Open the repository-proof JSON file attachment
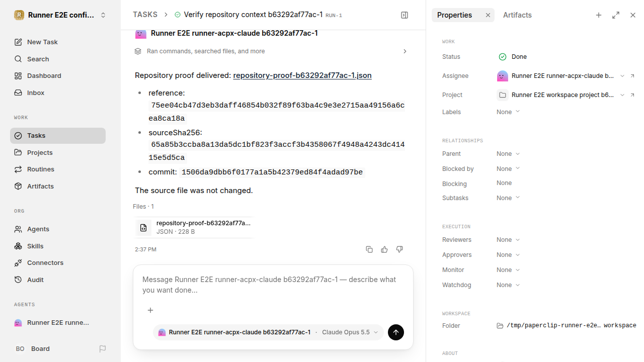644x362 pixels. coord(194,227)
